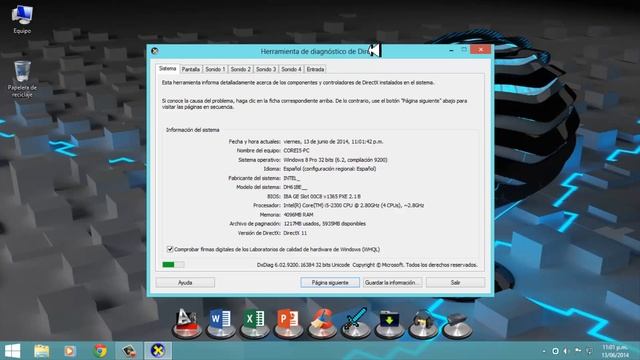This screenshot has width=640, height=360.
Task: Launch CCleaner from the dock
Action: 322,323
